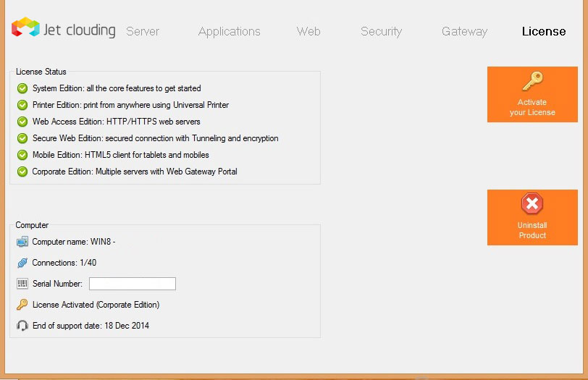588x380 pixels.
Task: Select the License tab
Action: point(544,32)
